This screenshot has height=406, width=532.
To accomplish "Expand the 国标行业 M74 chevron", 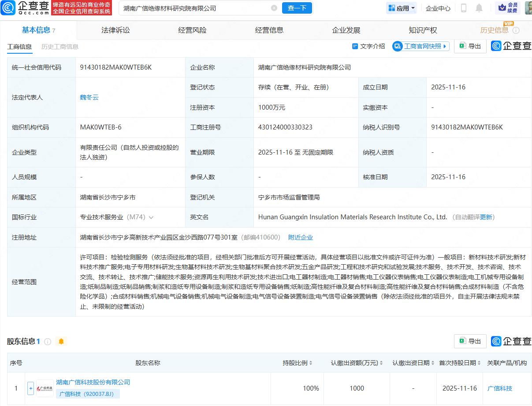I will click(151, 218).
